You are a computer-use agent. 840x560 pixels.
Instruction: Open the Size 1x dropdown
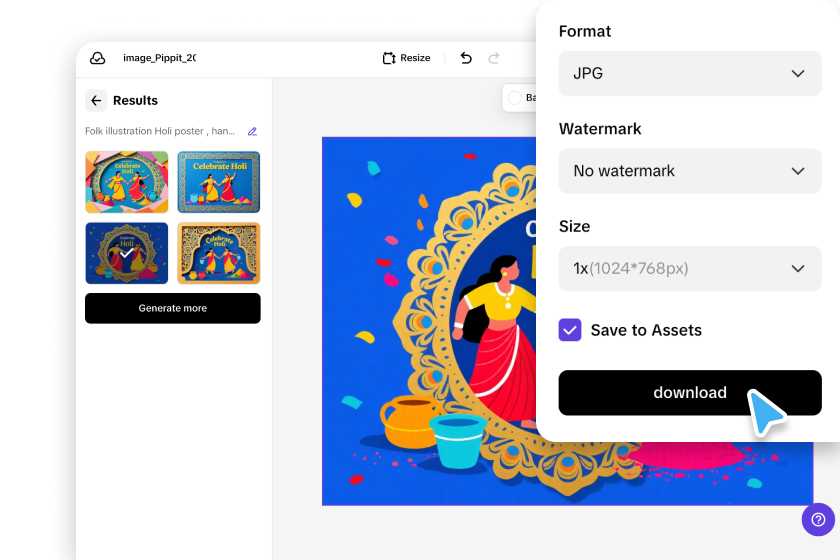(x=690, y=268)
